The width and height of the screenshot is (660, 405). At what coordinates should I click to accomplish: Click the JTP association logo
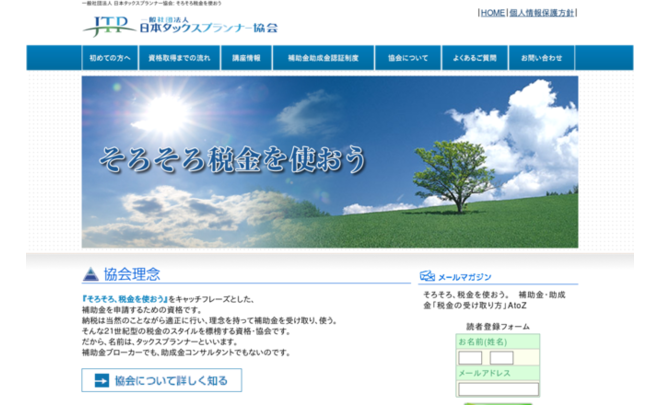(x=180, y=26)
